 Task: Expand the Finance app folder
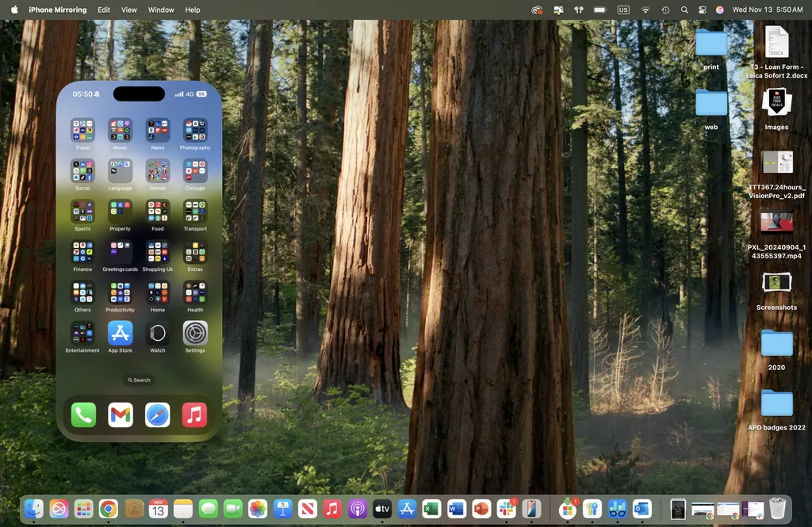pos(82,252)
